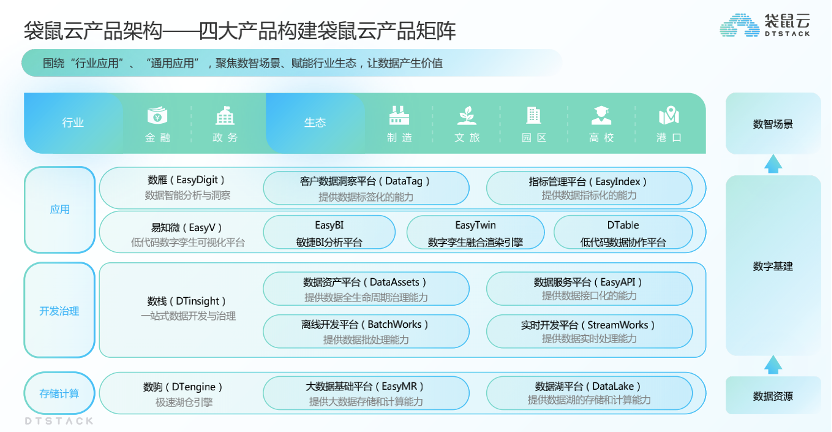Click the 数字基建 box
Image resolution: width=832 pixels, height=432 pixels.
(x=773, y=265)
